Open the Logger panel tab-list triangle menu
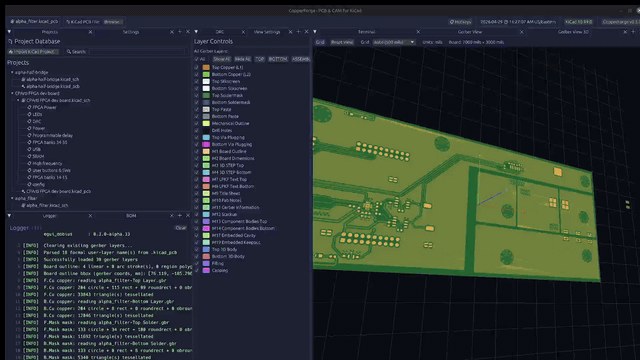 pyautogui.click(x=9, y=216)
